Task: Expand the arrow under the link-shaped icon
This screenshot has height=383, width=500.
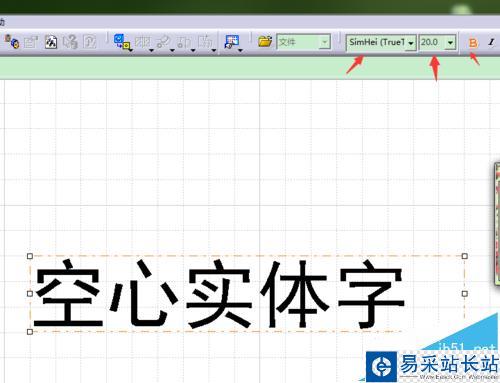Action: 172,50
